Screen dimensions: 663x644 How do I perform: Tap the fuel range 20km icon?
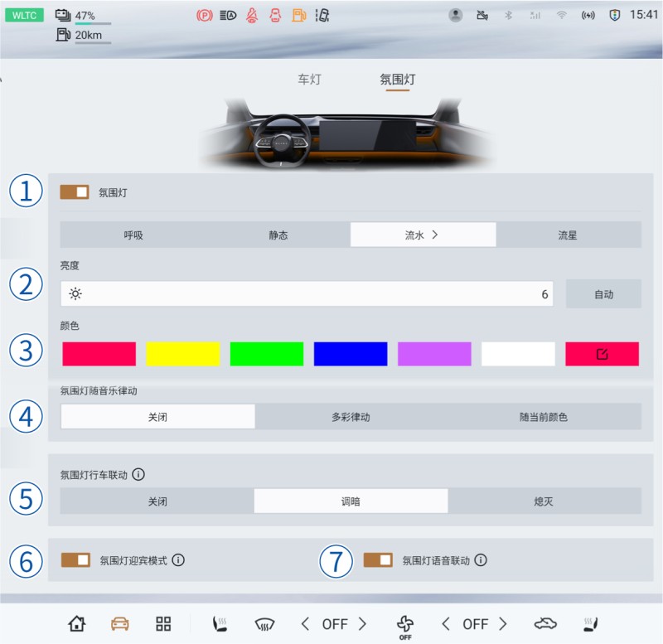63,35
